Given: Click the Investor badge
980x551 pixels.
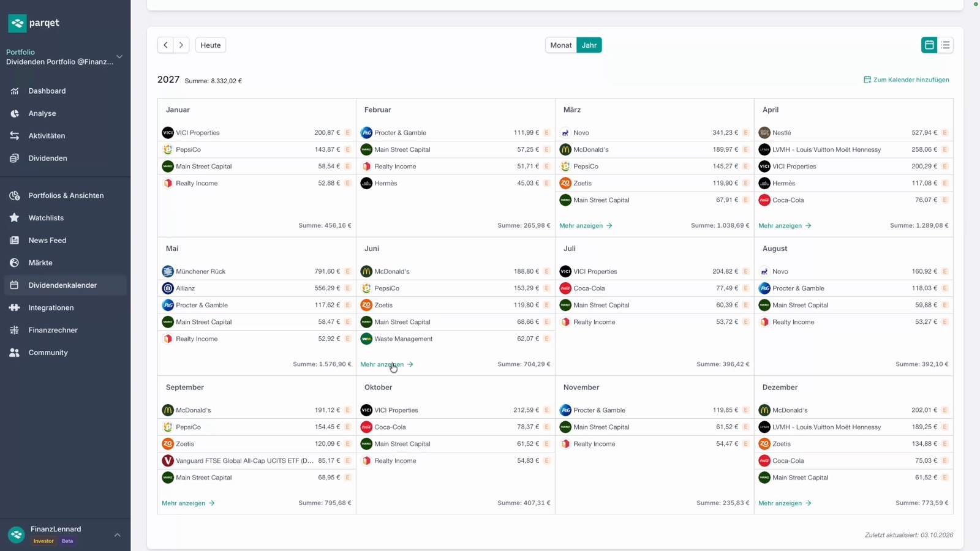Looking at the screenshot, I should (x=43, y=541).
